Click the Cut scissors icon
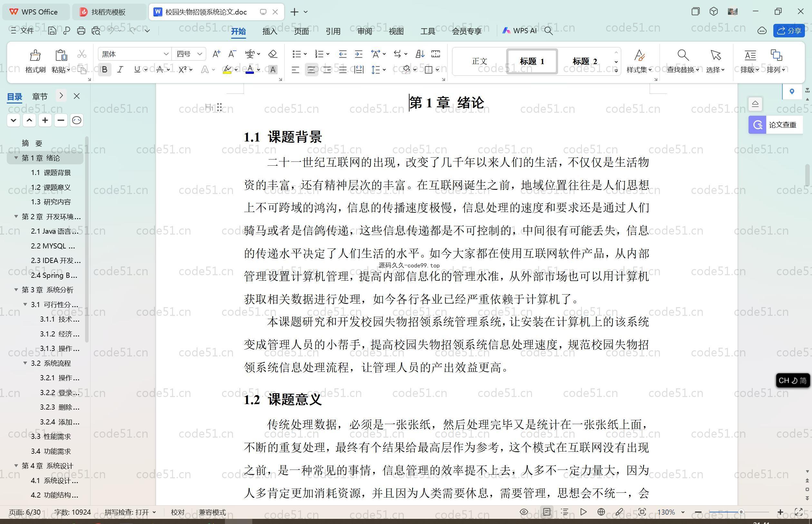812x524 pixels. [82, 54]
